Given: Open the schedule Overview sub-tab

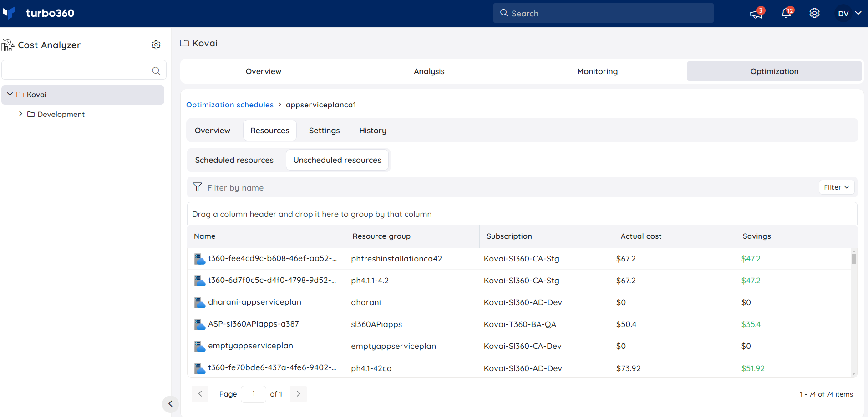Looking at the screenshot, I should coord(213,131).
